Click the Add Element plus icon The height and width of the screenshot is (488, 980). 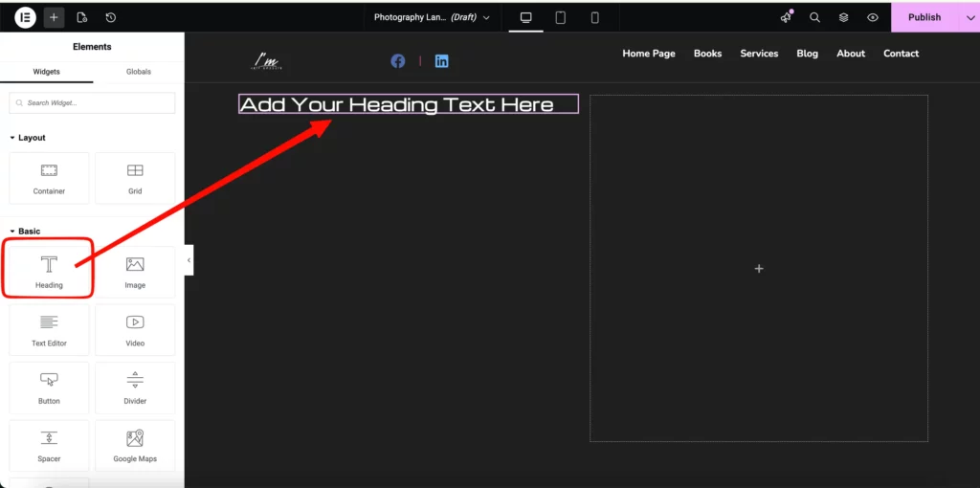[54, 17]
